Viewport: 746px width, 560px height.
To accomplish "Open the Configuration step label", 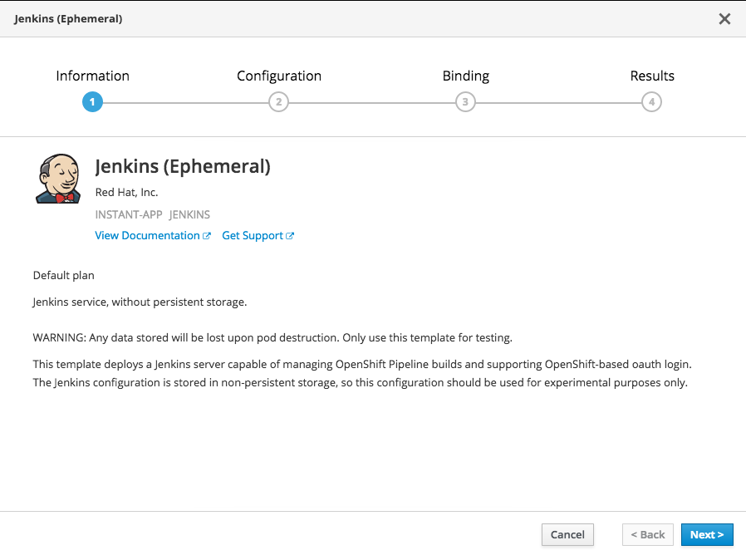I will pos(279,76).
